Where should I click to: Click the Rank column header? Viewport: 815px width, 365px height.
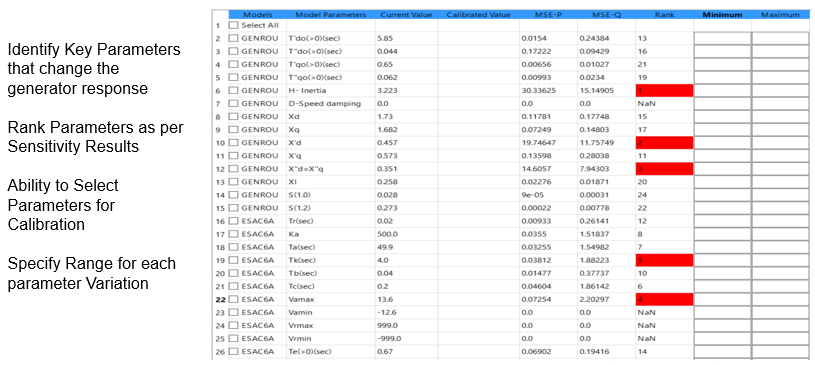664,15
